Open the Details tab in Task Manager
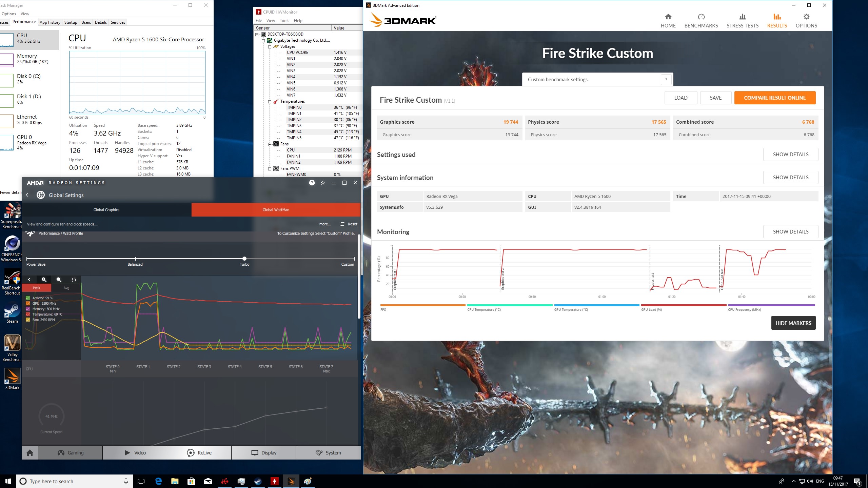 101,22
